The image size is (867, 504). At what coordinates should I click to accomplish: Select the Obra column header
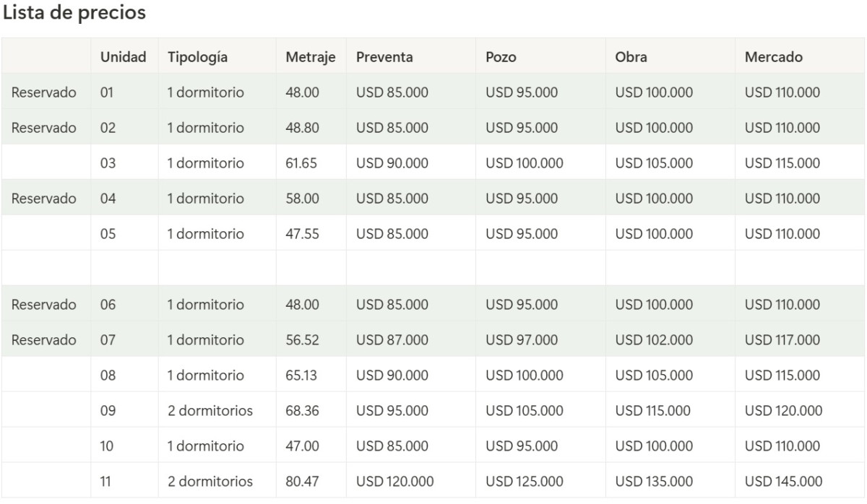[x=631, y=57]
